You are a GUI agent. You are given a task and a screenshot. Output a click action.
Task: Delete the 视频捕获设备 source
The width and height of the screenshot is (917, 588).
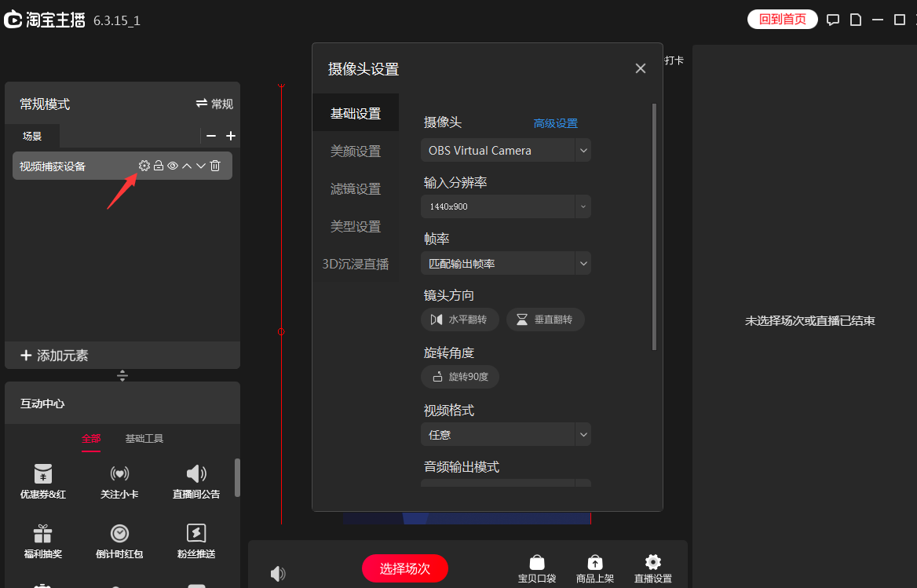(215, 166)
